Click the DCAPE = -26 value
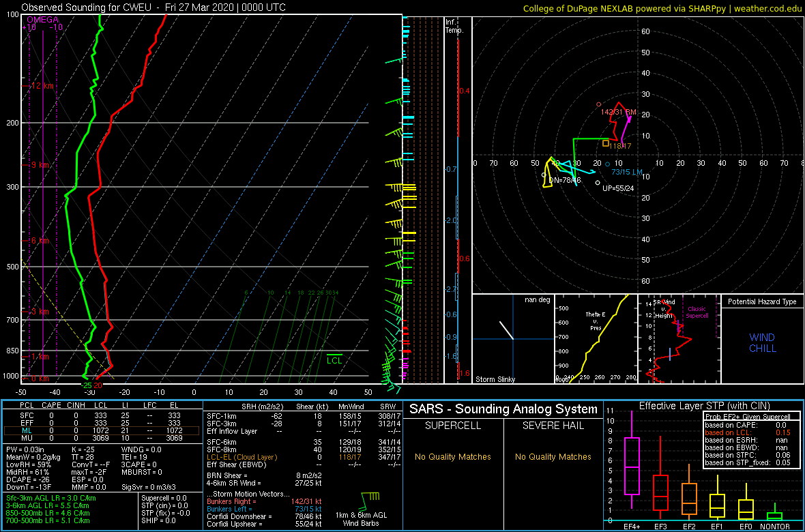The image size is (805, 532). (28, 479)
